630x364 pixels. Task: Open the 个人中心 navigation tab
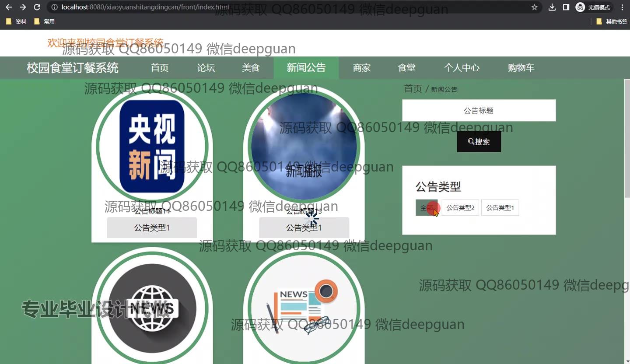pyautogui.click(x=462, y=68)
